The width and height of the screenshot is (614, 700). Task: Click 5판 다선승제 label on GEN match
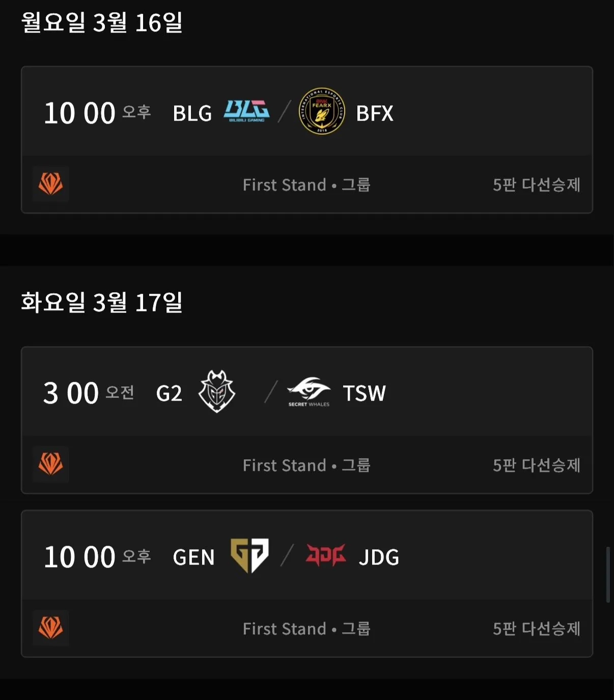(x=537, y=629)
